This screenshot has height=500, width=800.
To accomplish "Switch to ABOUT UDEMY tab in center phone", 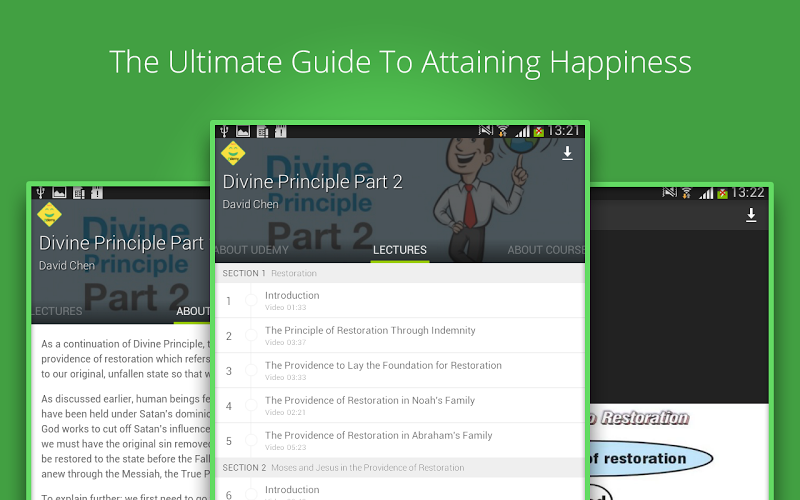I will [252, 250].
